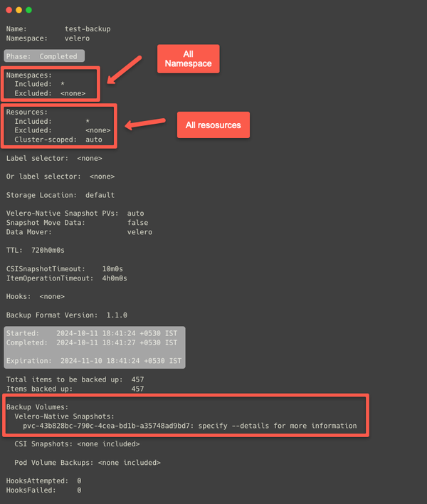Click the Started timestamp line

[x=91, y=333]
